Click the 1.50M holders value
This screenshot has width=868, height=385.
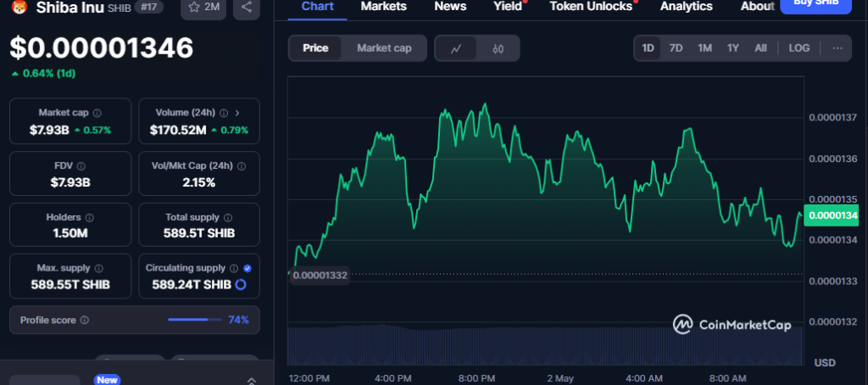click(70, 233)
